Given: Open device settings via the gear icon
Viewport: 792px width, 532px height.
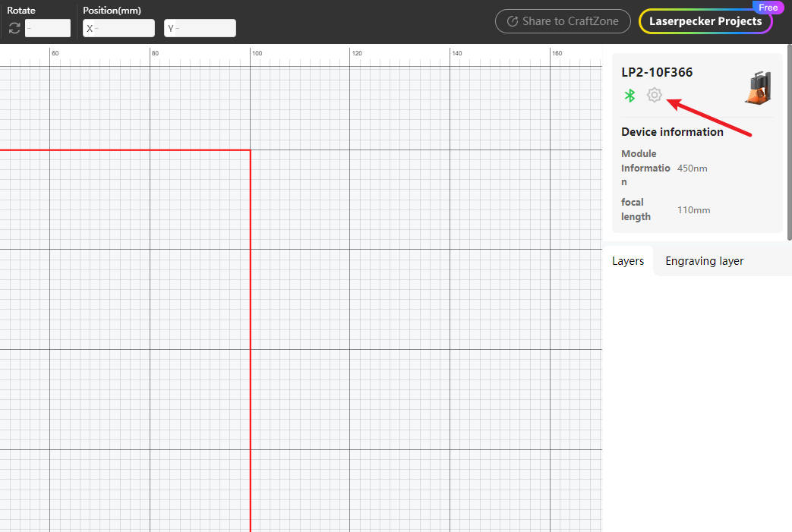Looking at the screenshot, I should tap(654, 95).
